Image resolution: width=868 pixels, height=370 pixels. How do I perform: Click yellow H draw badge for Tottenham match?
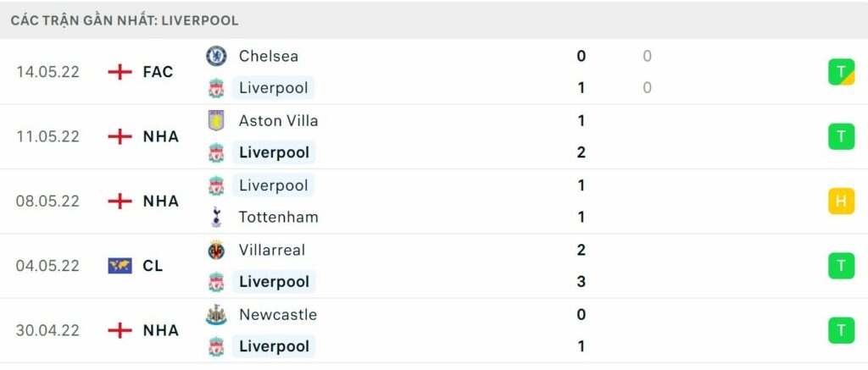pos(841,202)
